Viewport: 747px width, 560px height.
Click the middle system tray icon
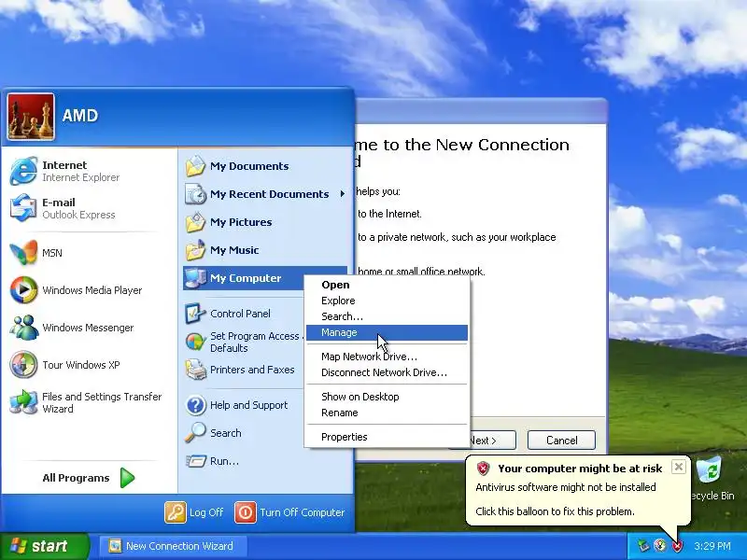coord(660,546)
